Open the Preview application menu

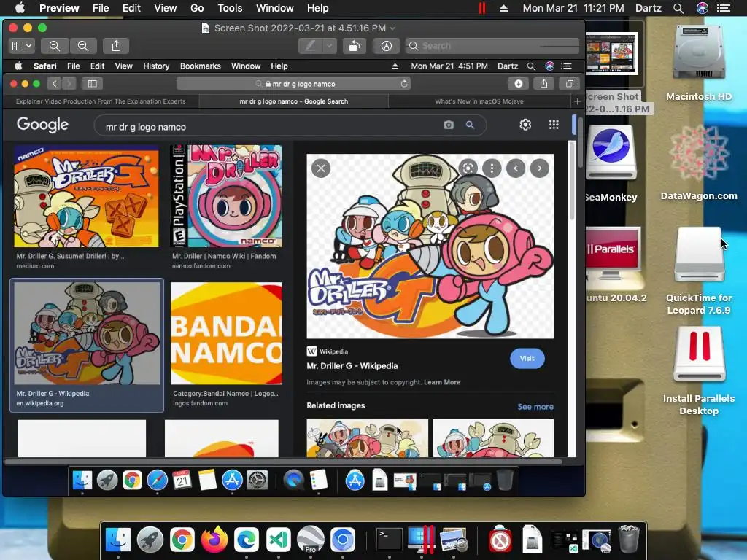[59, 8]
